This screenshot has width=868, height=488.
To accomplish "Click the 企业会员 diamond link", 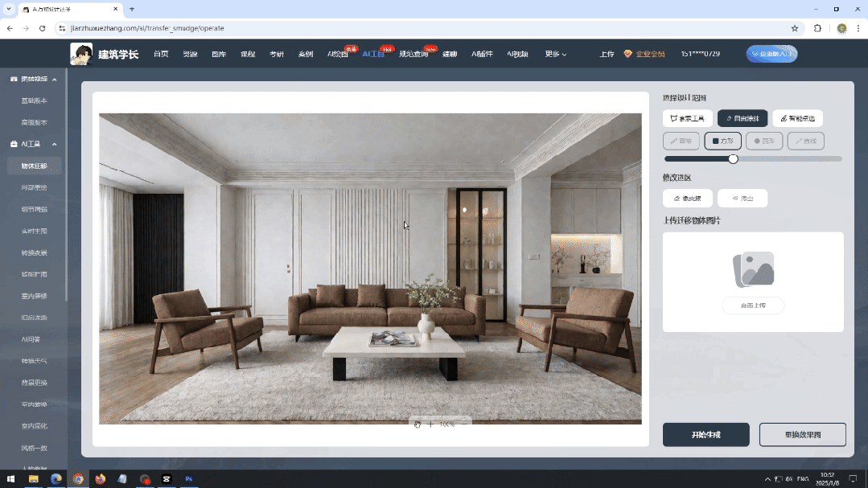I will (644, 54).
